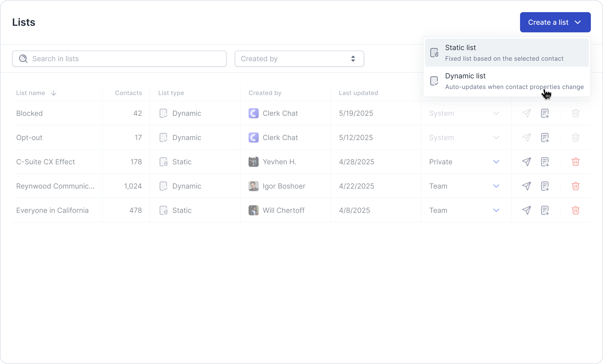Click the 4/8/2025 date cell
The width and height of the screenshot is (603, 364).
point(354,210)
